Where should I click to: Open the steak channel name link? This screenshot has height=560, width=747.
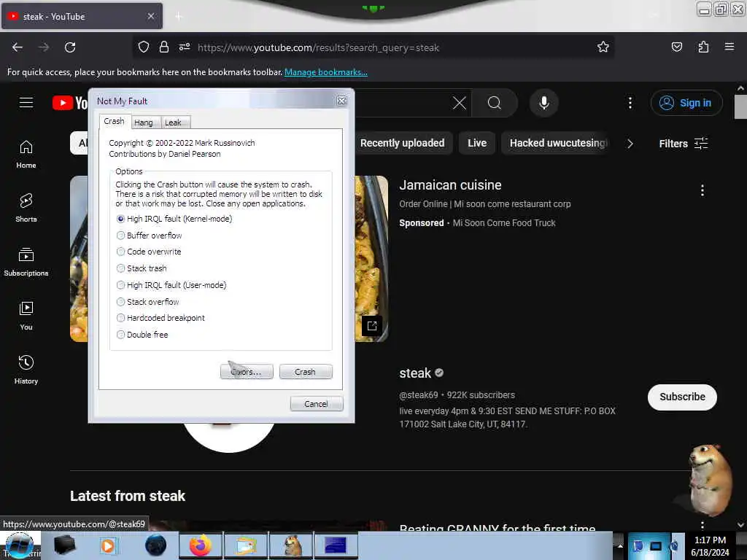415,373
